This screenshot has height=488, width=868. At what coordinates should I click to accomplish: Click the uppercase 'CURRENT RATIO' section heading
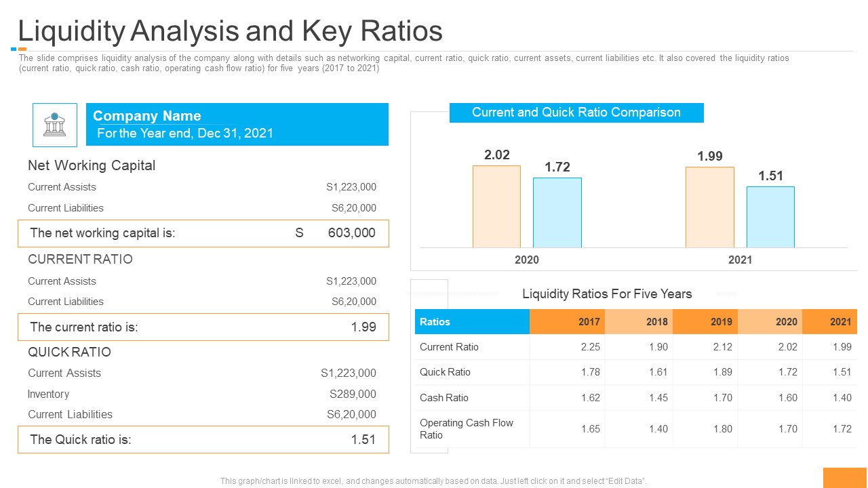click(80, 259)
